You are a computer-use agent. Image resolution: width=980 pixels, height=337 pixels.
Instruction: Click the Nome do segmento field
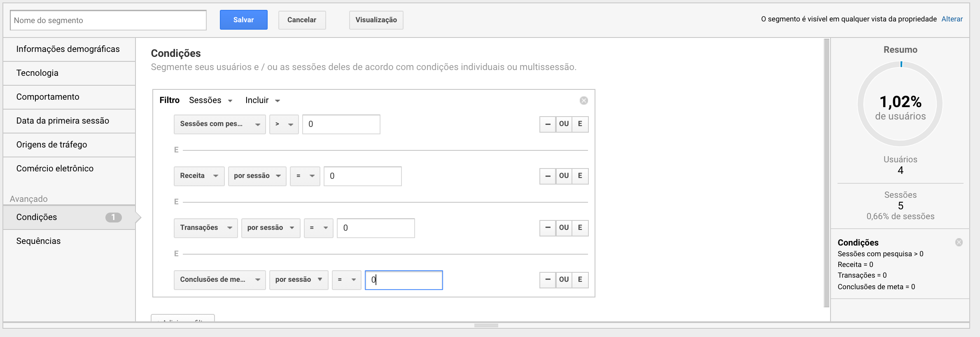[108, 20]
